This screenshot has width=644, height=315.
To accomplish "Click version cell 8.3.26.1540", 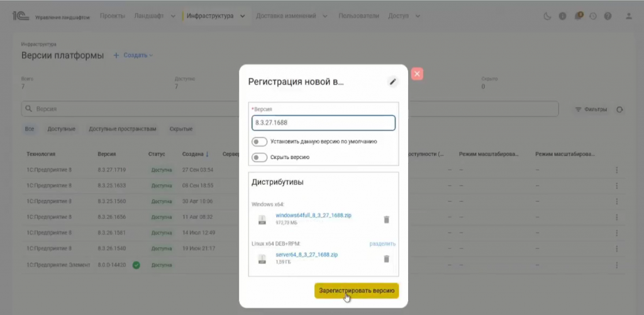I will coord(112,249).
